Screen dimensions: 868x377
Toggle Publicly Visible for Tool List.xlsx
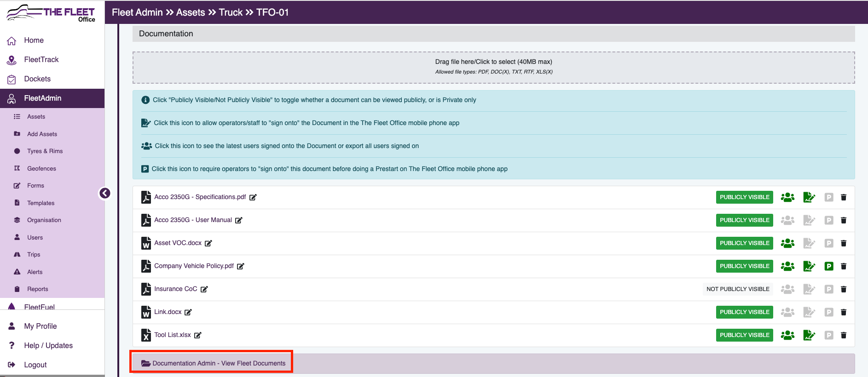744,335
